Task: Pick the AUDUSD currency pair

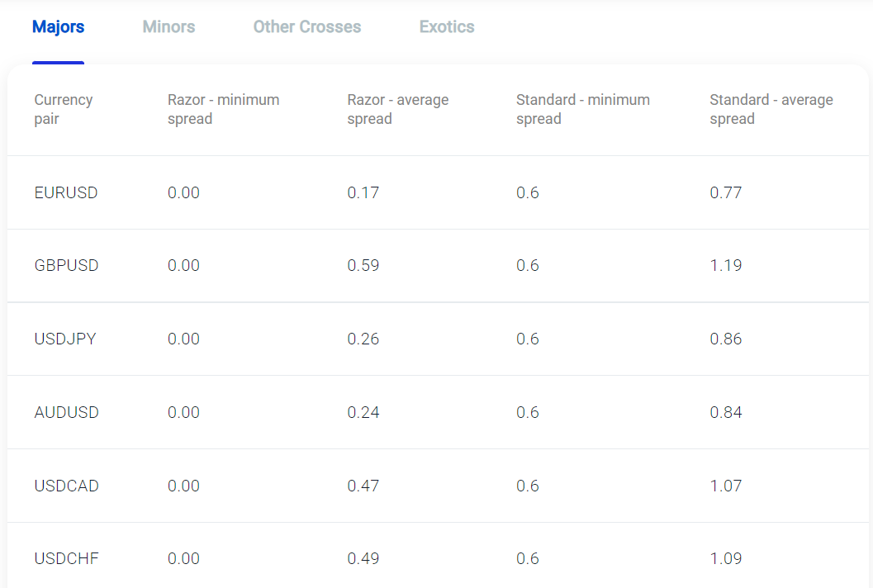Action: (x=66, y=412)
